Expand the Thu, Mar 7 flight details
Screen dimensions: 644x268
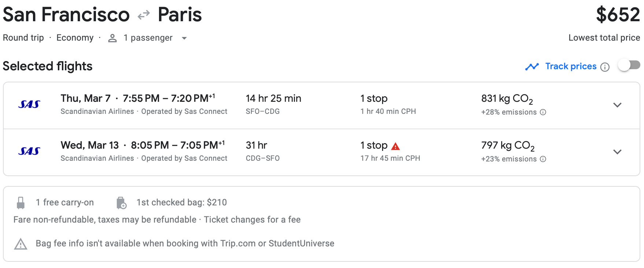[x=617, y=105]
